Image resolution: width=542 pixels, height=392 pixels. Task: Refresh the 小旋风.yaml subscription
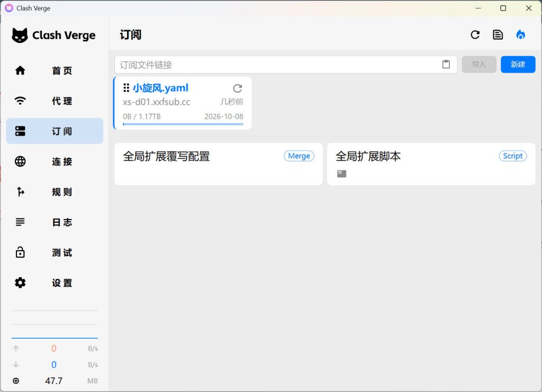click(238, 88)
